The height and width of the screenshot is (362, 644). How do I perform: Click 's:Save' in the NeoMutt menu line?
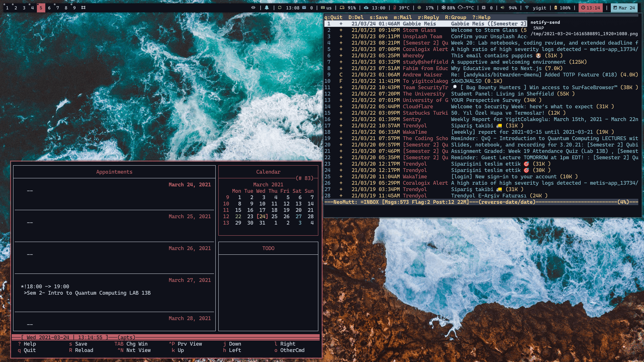coord(379,17)
